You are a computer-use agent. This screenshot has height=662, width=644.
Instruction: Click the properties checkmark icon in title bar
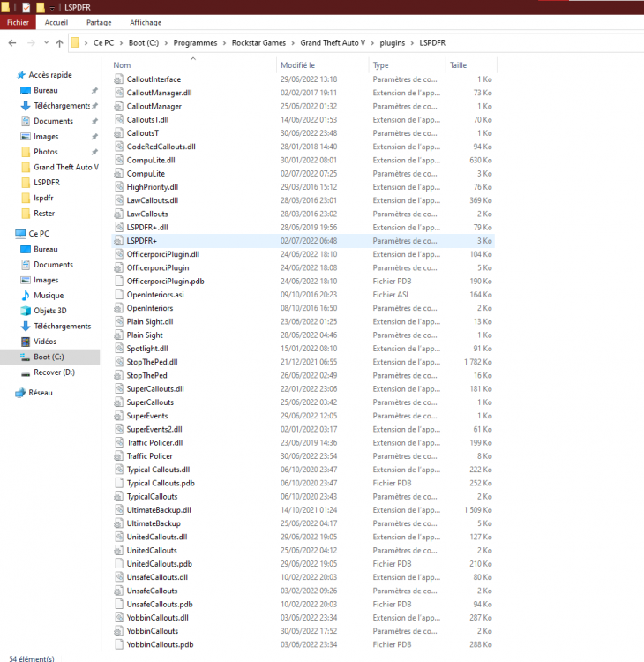coord(26,7)
